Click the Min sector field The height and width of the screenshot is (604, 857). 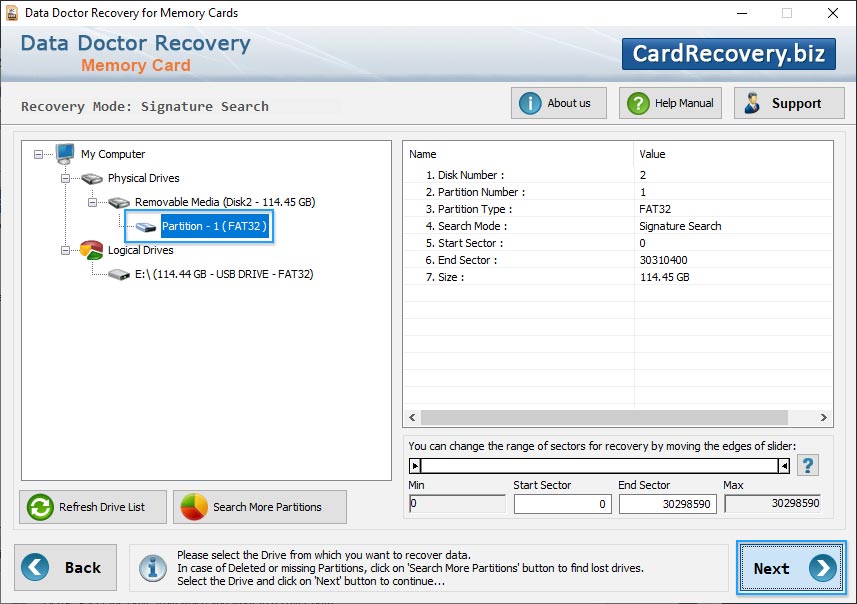[x=457, y=503]
